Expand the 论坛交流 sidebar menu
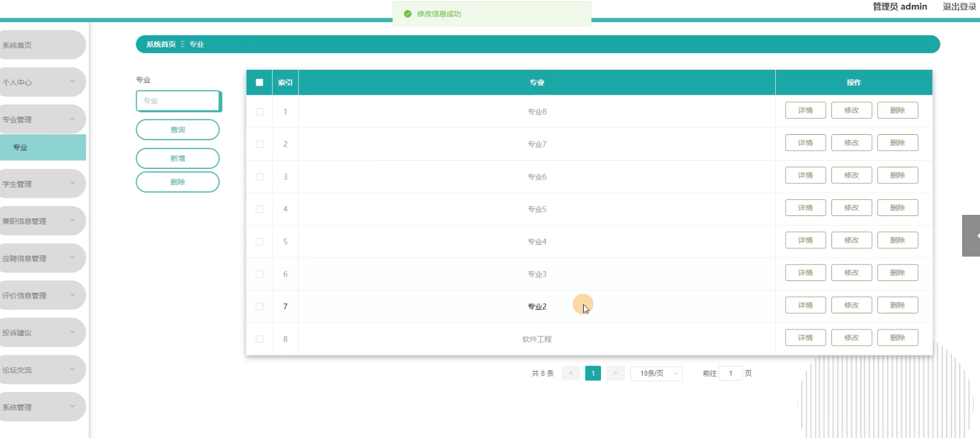This screenshot has width=980, height=438. [42, 370]
